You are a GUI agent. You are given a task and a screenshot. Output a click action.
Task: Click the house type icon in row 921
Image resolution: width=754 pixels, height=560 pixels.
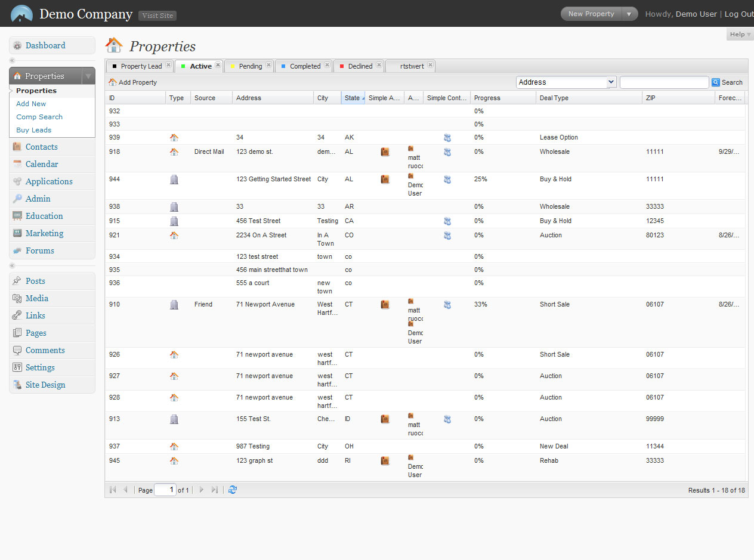point(174,236)
